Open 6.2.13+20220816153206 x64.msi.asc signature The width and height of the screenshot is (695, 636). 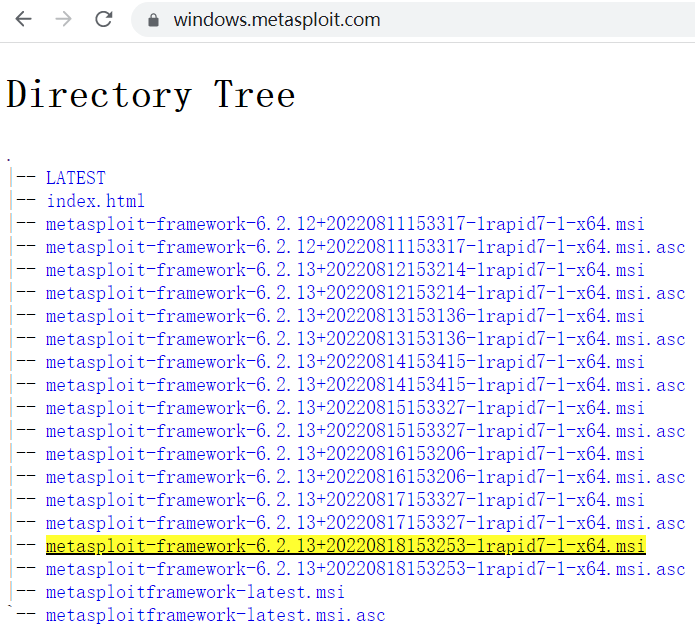pyautogui.click(x=366, y=478)
